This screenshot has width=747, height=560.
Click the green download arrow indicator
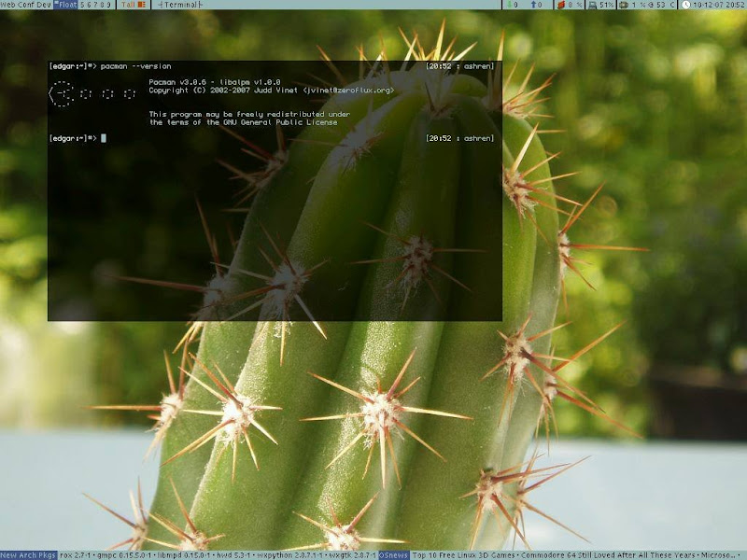509,5
